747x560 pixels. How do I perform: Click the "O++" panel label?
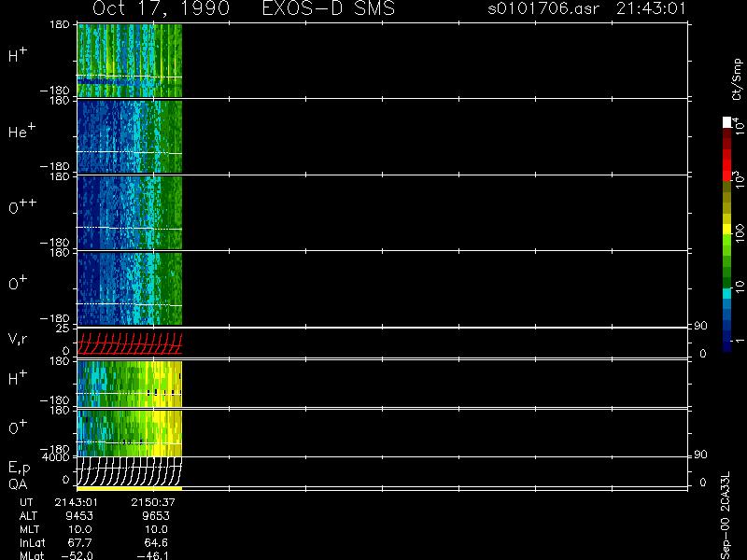[x=22, y=206]
